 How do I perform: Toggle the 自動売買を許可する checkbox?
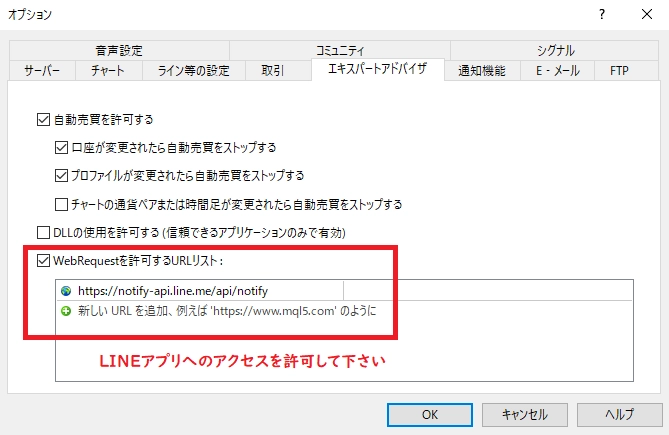pyautogui.click(x=44, y=119)
